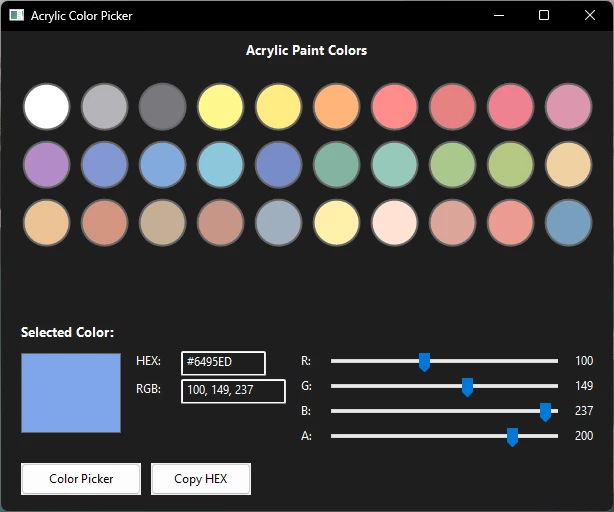Select the steel blue swatch ending the bottom row
The width and height of the screenshot is (614, 512).
(568, 222)
